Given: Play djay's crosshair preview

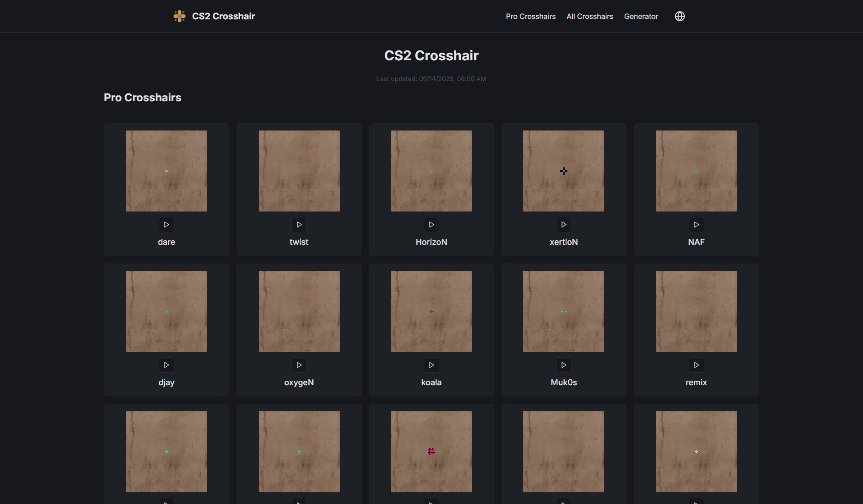Looking at the screenshot, I should click(166, 365).
